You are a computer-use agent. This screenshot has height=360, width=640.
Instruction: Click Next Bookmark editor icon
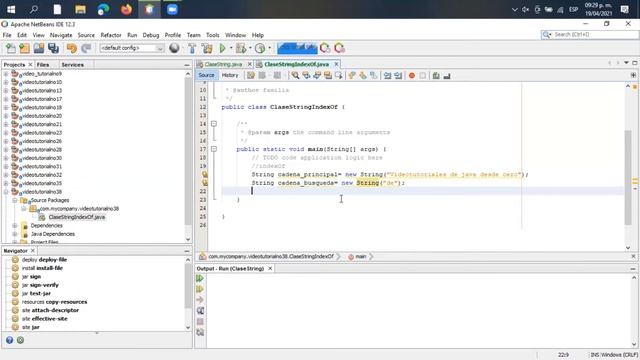363,76
